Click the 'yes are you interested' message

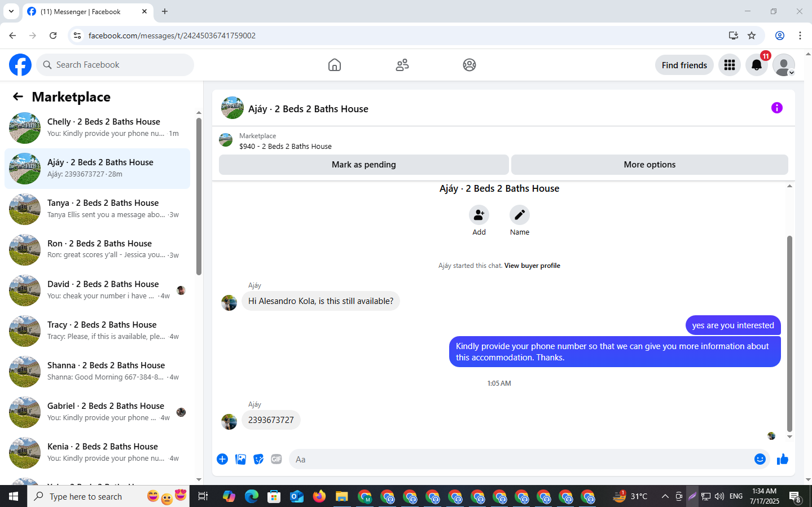tap(733, 325)
